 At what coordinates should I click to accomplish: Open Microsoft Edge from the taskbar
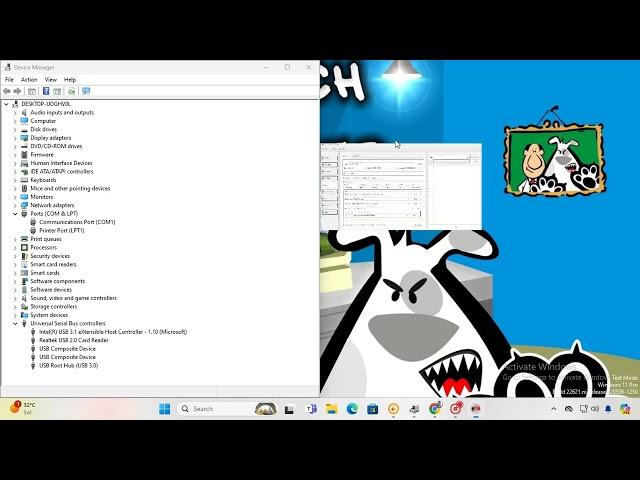352,409
